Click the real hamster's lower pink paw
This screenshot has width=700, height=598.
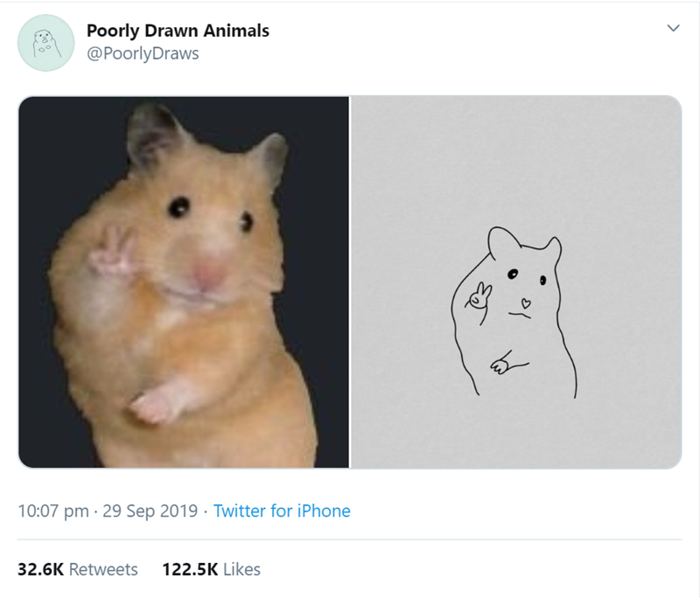[x=154, y=404]
